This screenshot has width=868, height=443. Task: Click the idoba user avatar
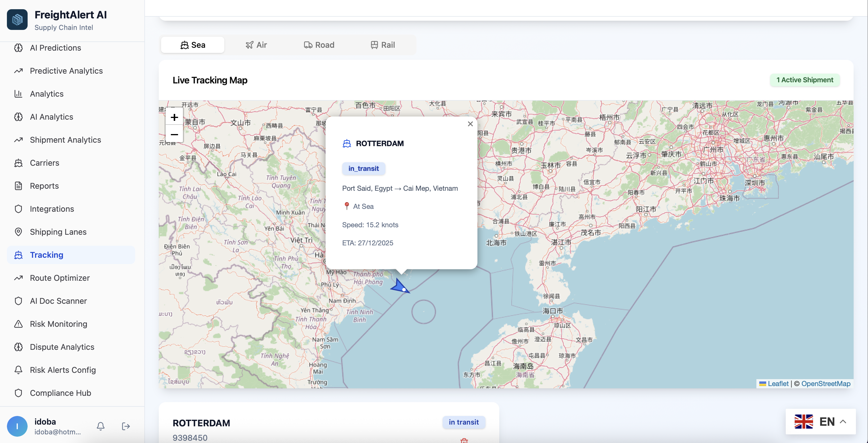(x=17, y=426)
